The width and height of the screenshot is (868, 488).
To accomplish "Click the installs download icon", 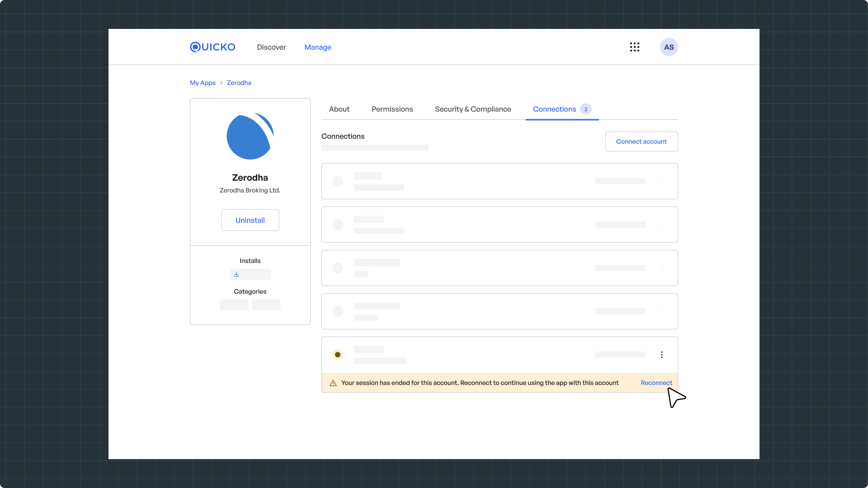I will click(x=236, y=274).
